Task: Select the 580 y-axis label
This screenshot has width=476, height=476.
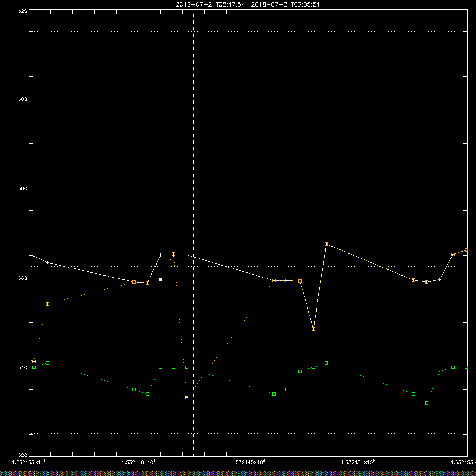Action: (23, 188)
